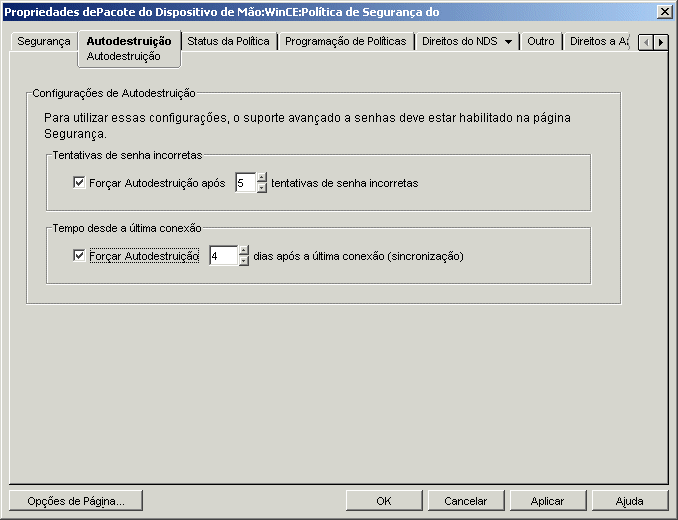This screenshot has height=520, width=678.
Task: Open the Programação de Políticas tab
Action: click(x=345, y=41)
